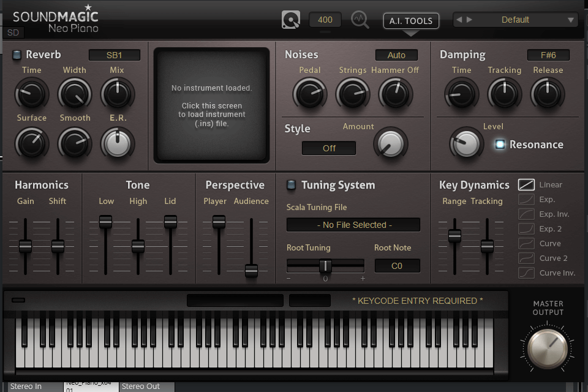Click the Tone Lid fader
The height and width of the screenshot is (392, 588).
click(x=170, y=222)
